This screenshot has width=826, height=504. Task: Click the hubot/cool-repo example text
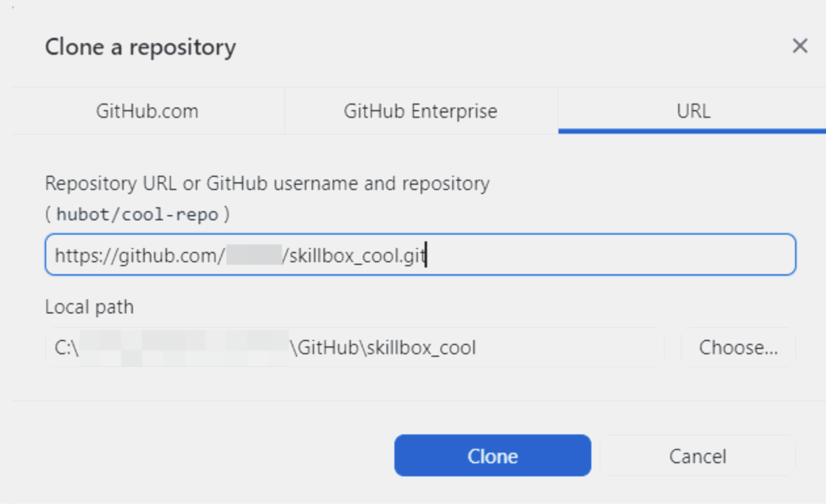tap(137, 214)
